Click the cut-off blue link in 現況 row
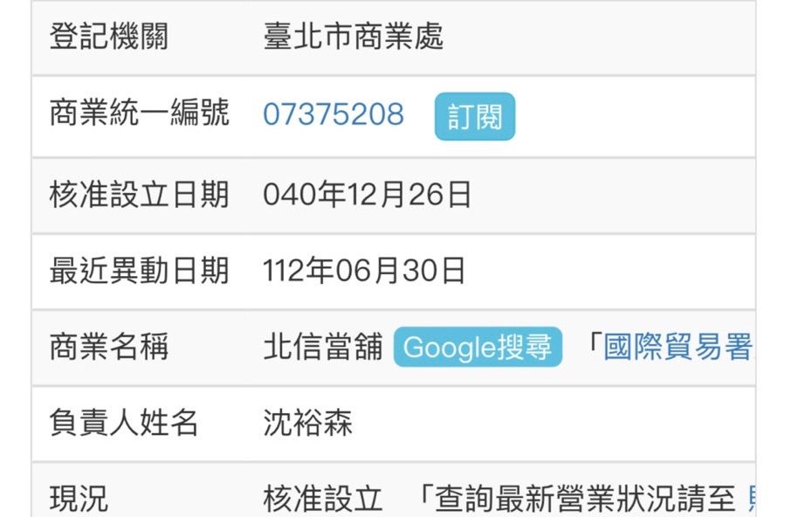Image resolution: width=812 pixels, height=517 pixels. click(x=752, y=500)
